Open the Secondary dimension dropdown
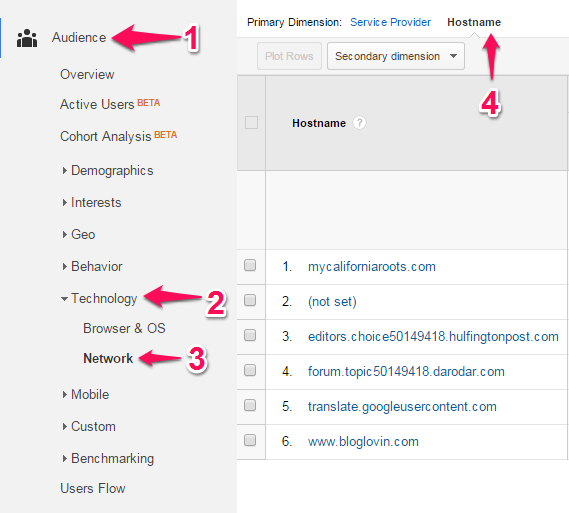Viewport: 569px width, 513px height. [x=396, y=56]
